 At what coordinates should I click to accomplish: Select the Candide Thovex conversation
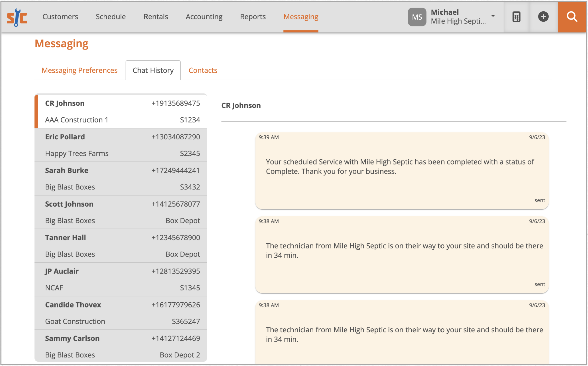point(121,313)
